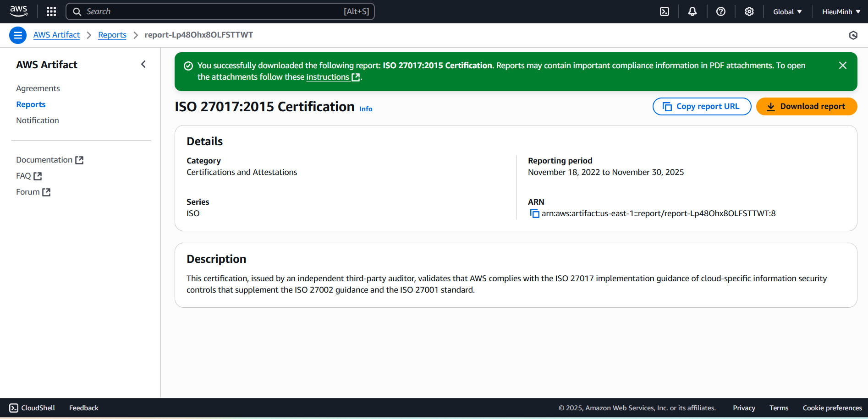Open Notification in sidebar
This screenshot has height=419, width=868.
click(x=38, y=120)
